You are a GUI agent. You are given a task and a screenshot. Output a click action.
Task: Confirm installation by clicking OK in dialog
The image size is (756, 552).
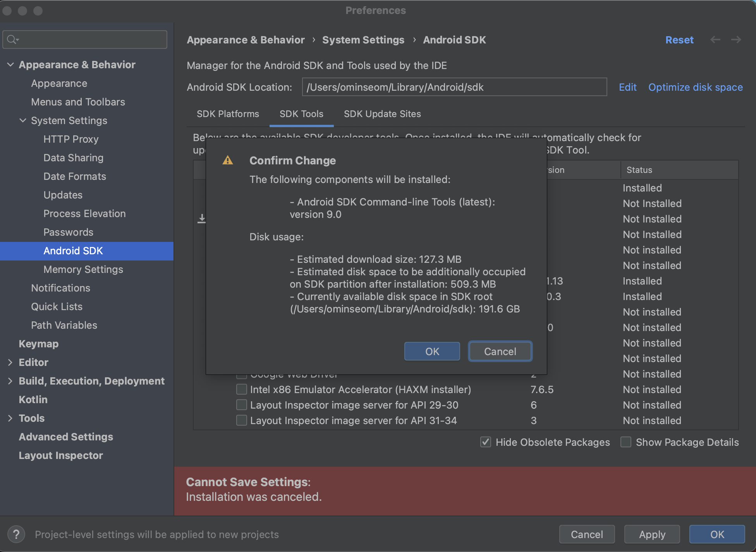point(431,351)
